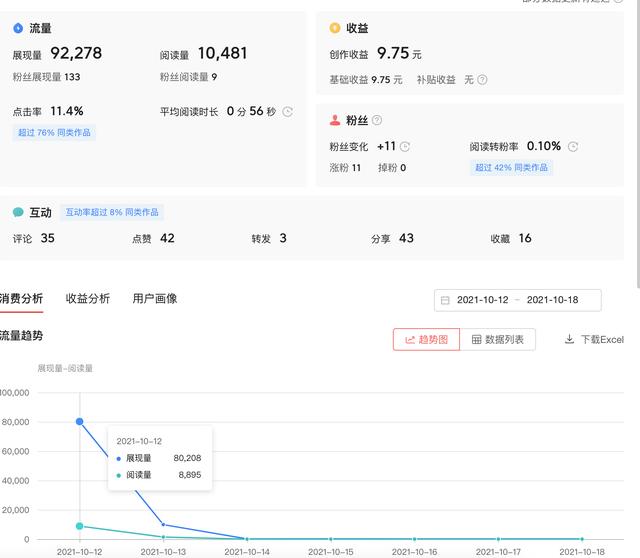The height and width of the screenshot is (558, 640).
Task: Click the 粉丝阅读量 9 text
Action: (188, 77)
